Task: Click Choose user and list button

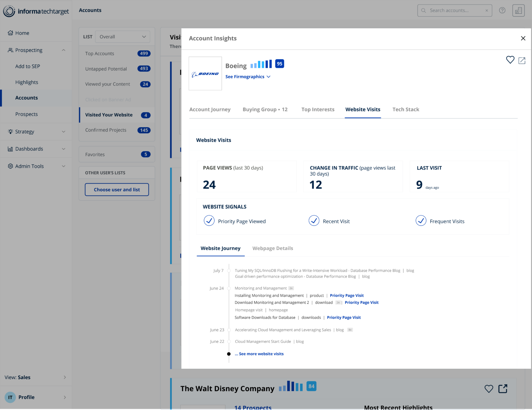Action: [117, 190]
